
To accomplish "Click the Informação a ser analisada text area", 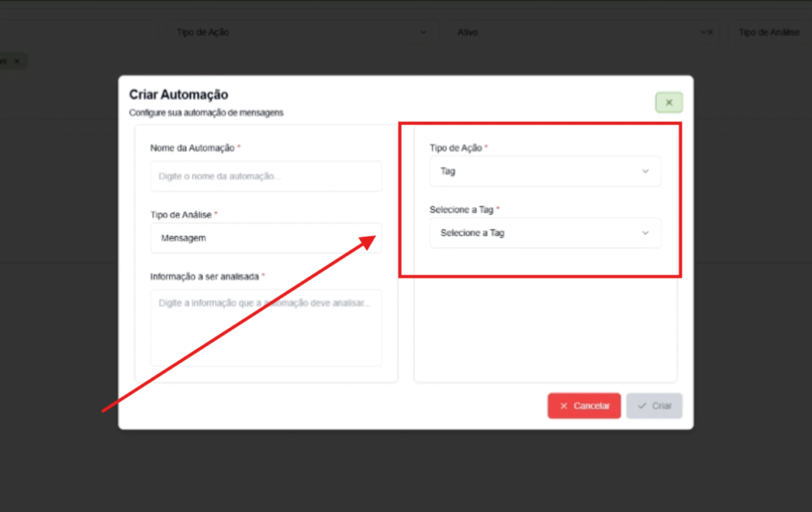I will [x=266, y=327].
